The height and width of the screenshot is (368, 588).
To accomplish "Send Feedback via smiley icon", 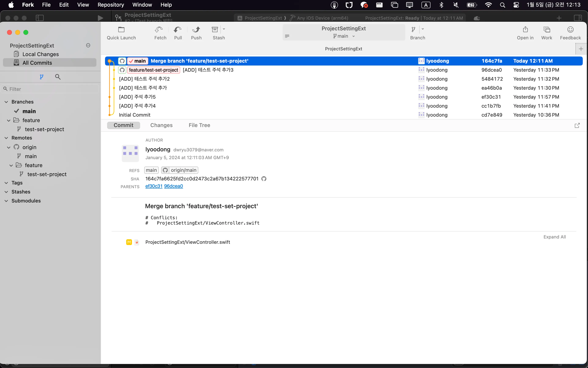I will (570, 29).
